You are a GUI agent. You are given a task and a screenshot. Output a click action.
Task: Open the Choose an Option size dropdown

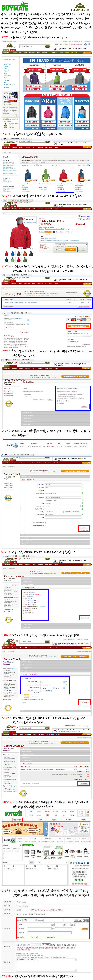tap(71, 245)
